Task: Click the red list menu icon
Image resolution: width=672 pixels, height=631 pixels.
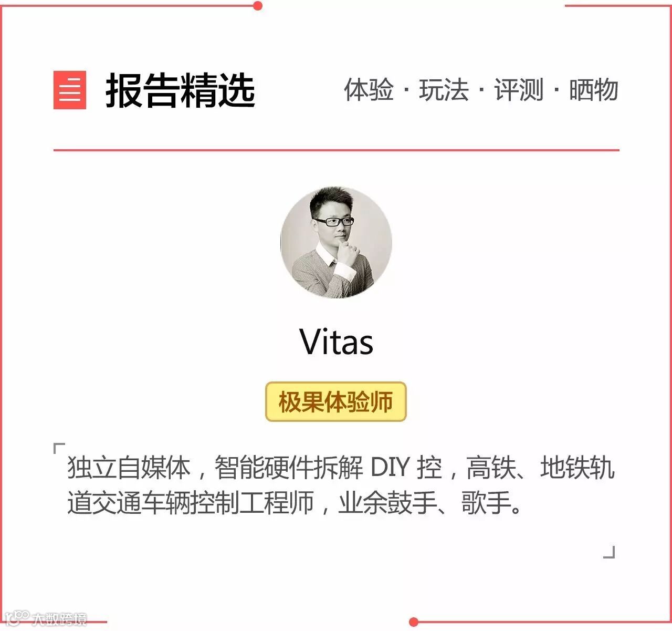Action: pyautogui.click(x=70, y=90)
